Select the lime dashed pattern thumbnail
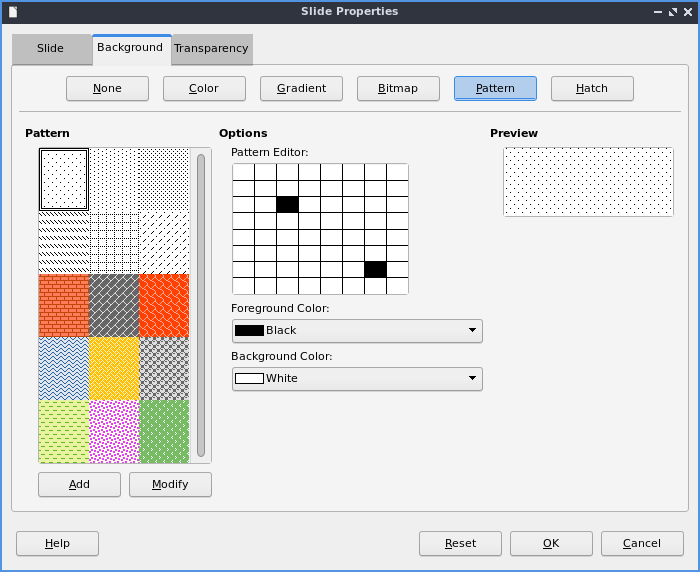700x572 pixels. click(x=64, y=431)
